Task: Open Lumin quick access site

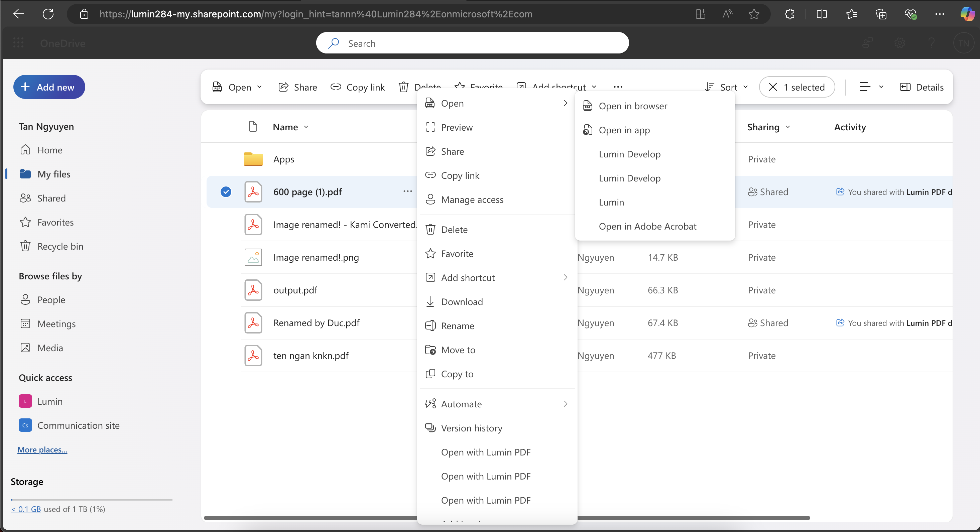Action: pos(41,401)
